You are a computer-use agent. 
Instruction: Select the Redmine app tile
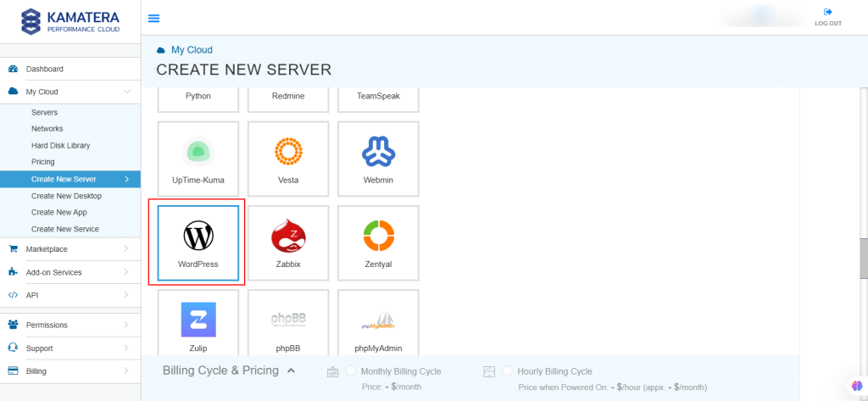point(288,100)
